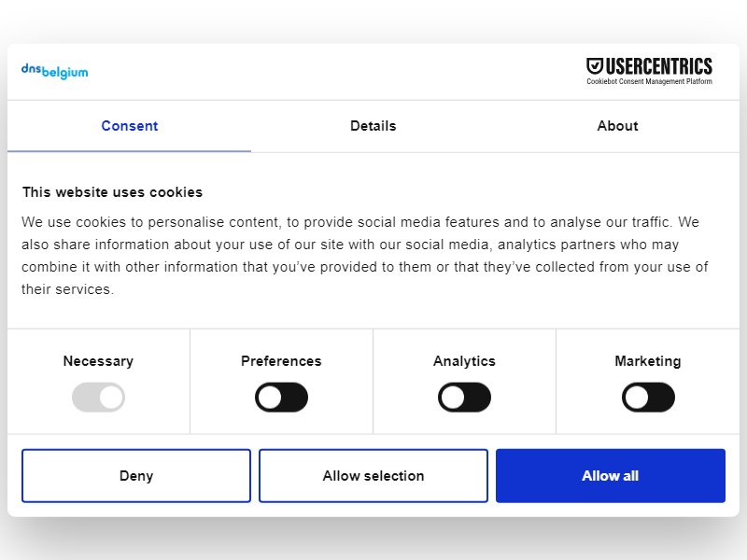
Task: Click the Deny button
Action: [136, 476]
